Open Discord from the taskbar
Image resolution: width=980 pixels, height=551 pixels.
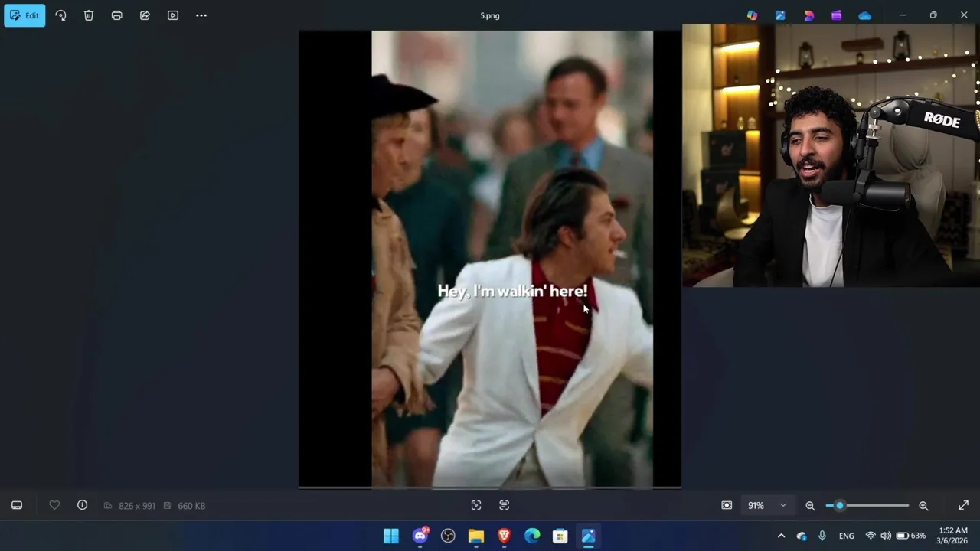pyautogui.click(x=420, y=536)
